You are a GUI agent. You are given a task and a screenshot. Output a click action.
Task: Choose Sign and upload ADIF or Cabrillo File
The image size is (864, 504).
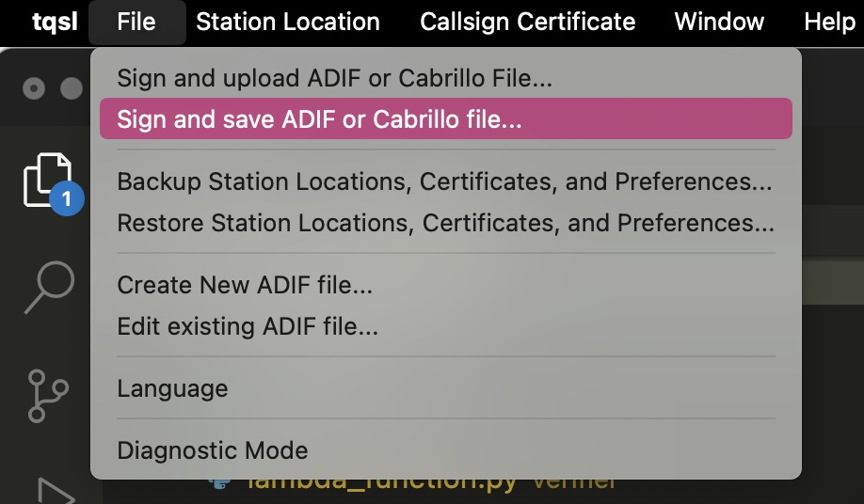point(446,78)
